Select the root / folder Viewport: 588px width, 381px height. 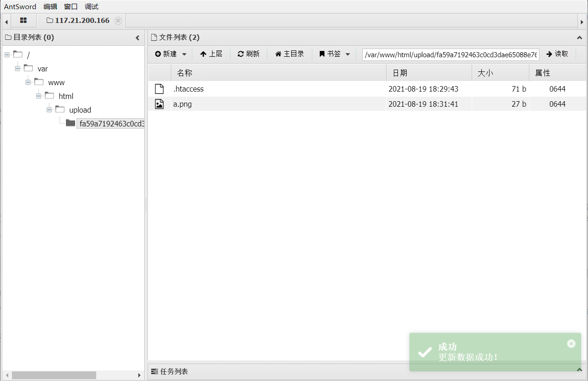[28, 55]
